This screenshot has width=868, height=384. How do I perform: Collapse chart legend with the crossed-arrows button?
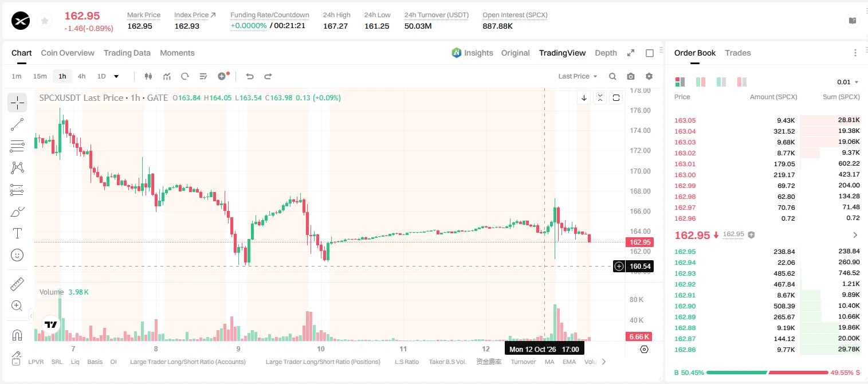coord(600,97)
